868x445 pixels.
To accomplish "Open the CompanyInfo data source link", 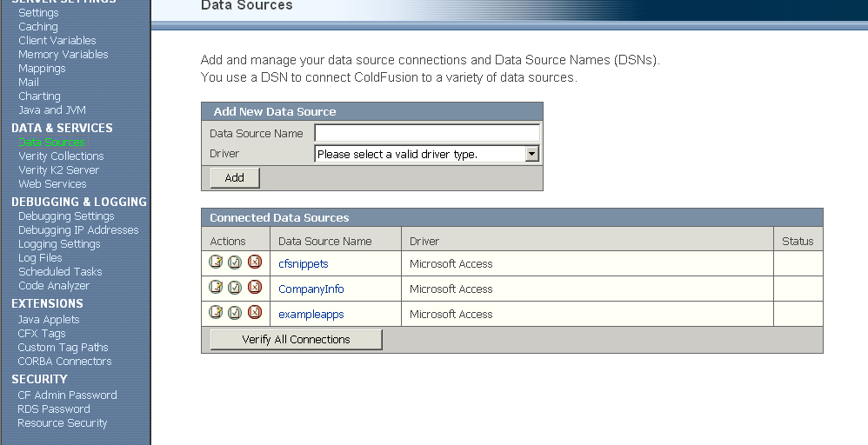I will pyautogui.click(x=311, y=289).
